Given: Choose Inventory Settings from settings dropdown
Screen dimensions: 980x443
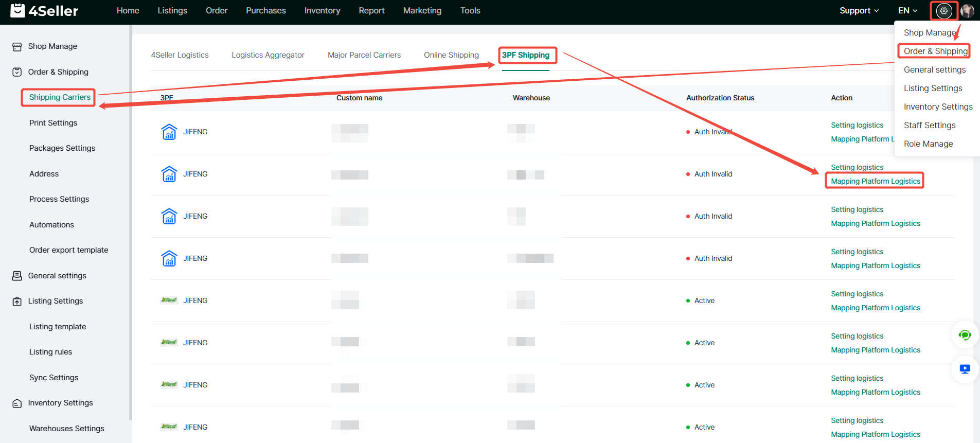Looking at the screenshot, I should click(x=938, y=107).
